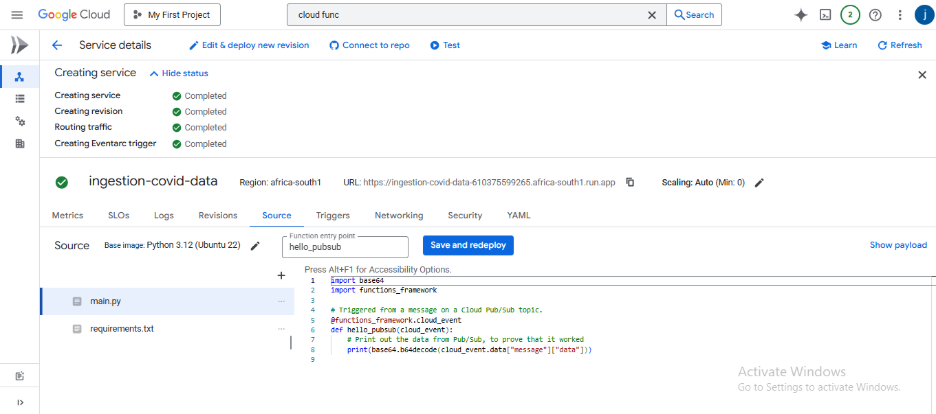
Task: Switch to the Security tab
Action: 464,215
